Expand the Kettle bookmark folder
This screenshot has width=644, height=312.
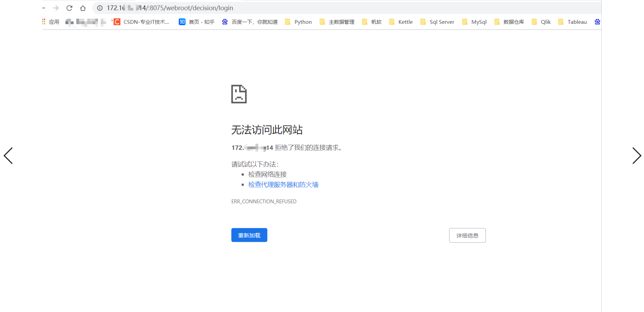point(401,22)
